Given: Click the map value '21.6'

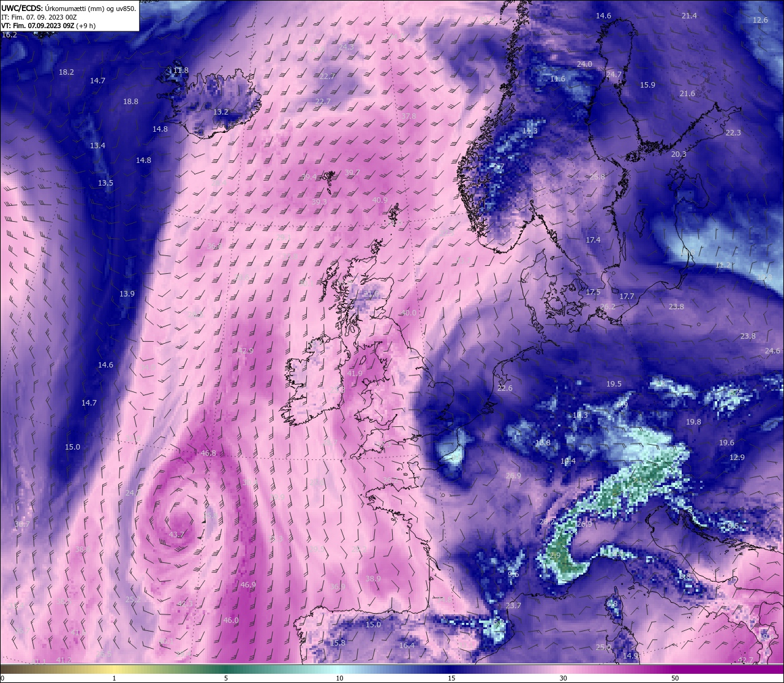Looking at the screenshot, I should coord(687,94).
